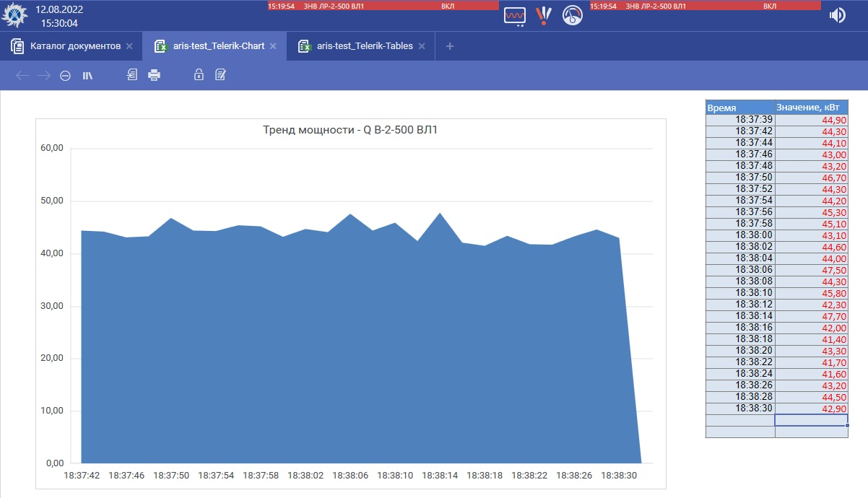This screenshot has height=498, width=868.
Task: Click the print icon in toolbar
Action: click(154, 75)
